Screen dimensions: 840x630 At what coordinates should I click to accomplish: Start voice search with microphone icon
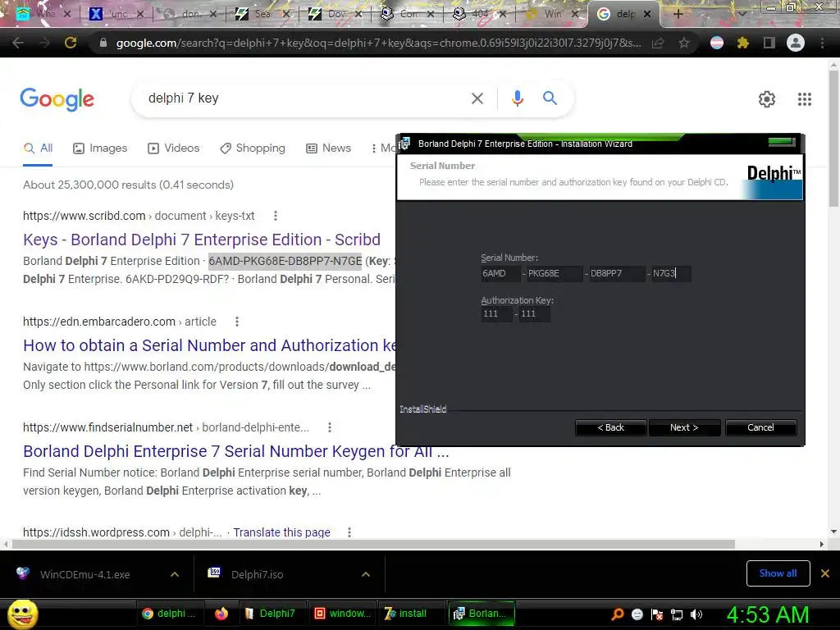click(x=517, y=98)
